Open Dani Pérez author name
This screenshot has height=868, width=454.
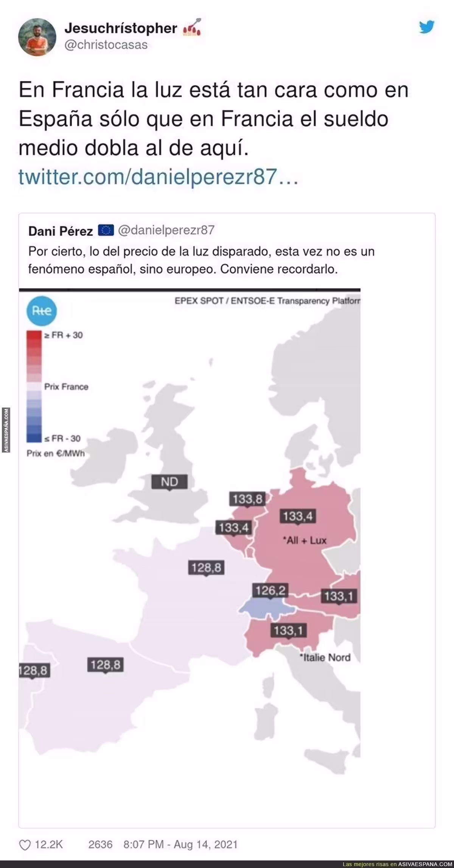coord(61,231)
